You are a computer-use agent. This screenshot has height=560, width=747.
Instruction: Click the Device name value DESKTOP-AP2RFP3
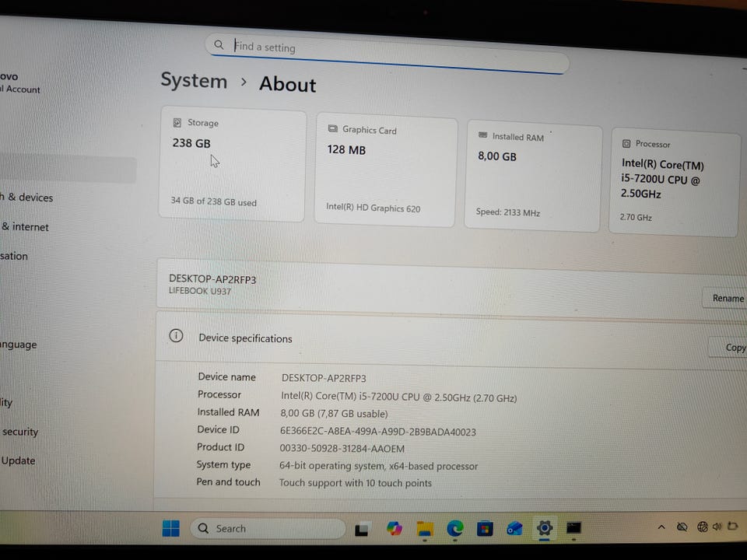click(x=324, y=378)
